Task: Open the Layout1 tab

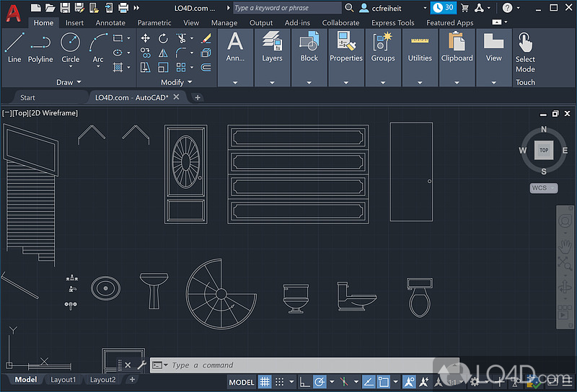Action: (x=63, y=380)
